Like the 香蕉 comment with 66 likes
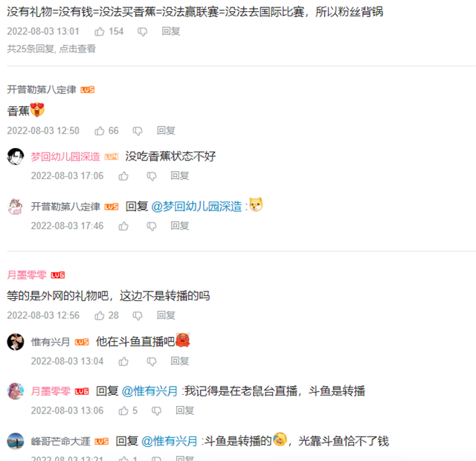 coord(100,131)
